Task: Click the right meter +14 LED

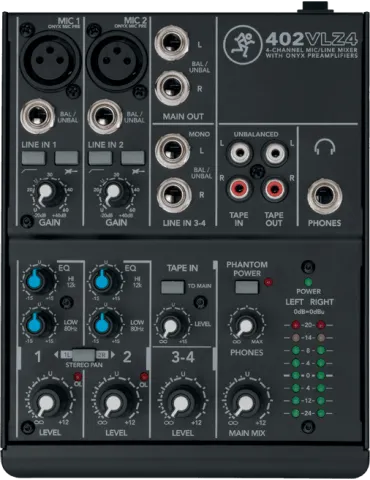Action: pos(321,338)
